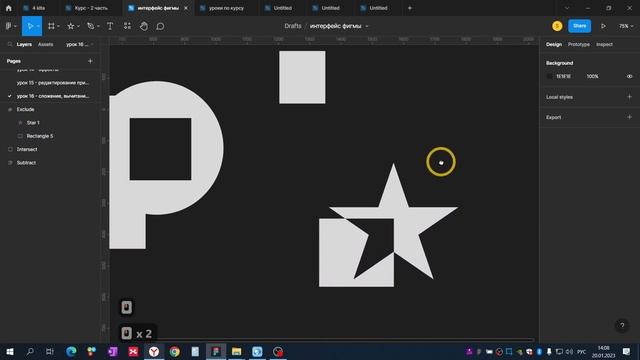640x360 pixels.
Task: Expand the current page selector урок 16
Action: click(80, 44)
